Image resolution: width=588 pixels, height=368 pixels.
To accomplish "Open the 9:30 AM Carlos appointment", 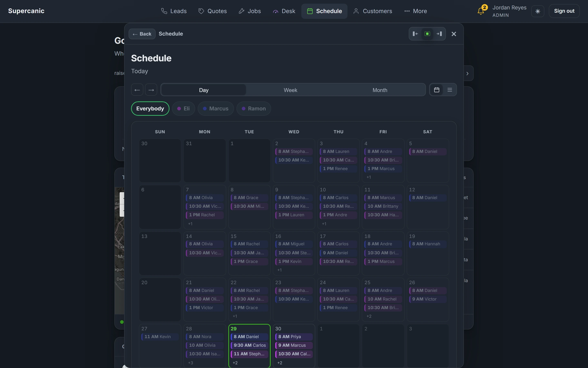I will coord(249,345).
